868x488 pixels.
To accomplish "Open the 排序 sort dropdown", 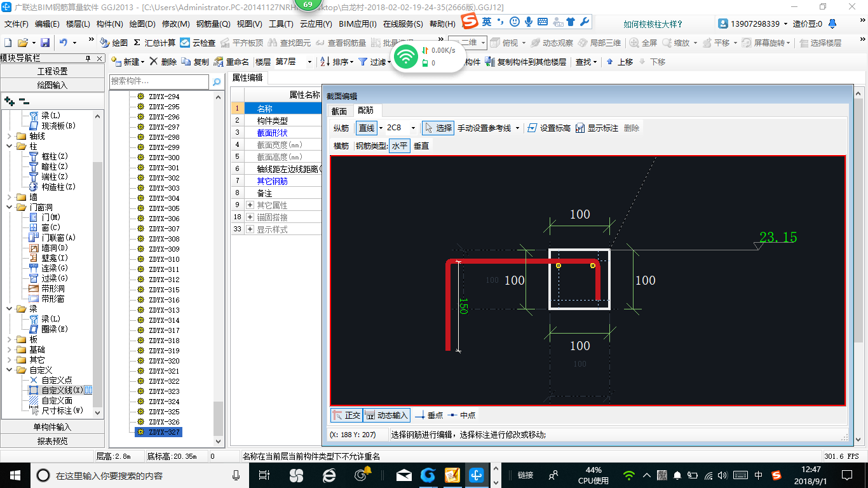I will tap(351, 62).
